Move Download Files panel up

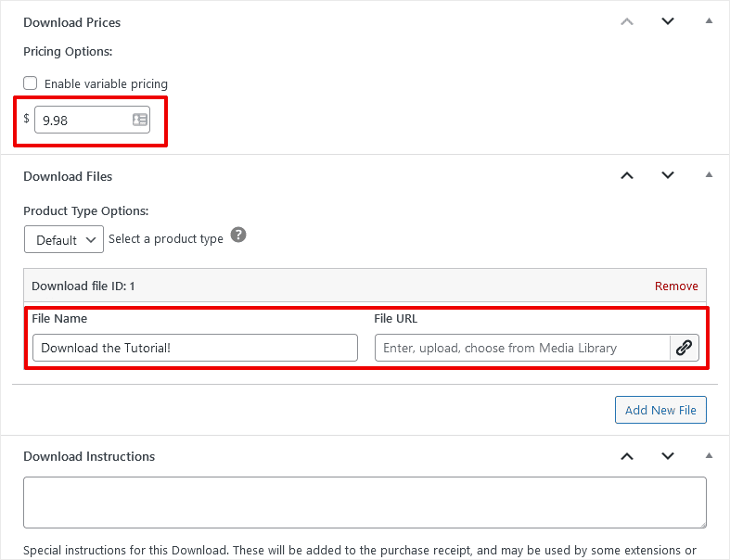pyautogui.click(x=627, y=175)
